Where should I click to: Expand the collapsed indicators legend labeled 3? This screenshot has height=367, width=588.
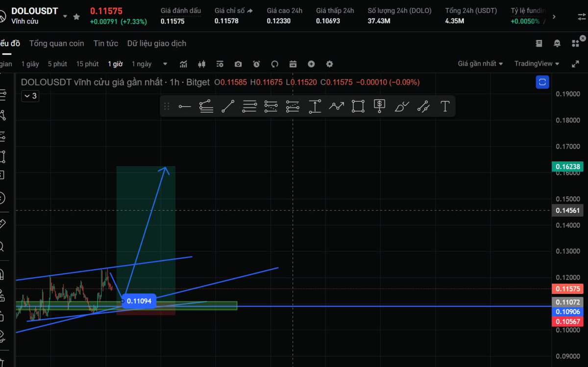[30, 96]
